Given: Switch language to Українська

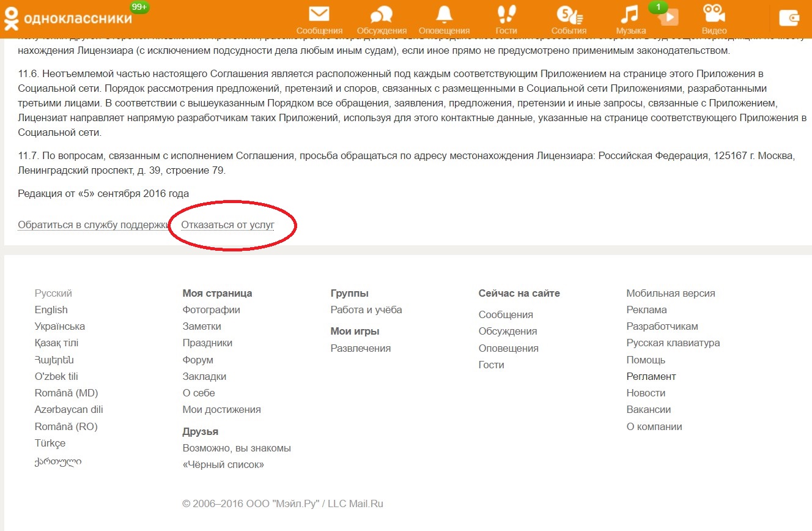Looking at the screenshot, I should [x=60, y=327].
